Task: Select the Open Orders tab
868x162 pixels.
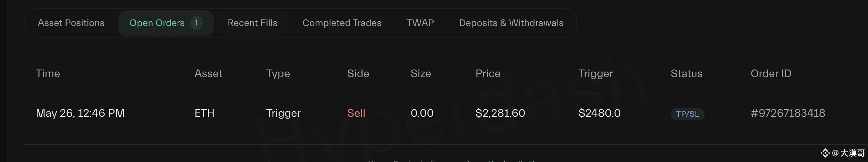Action: (166, 23)
